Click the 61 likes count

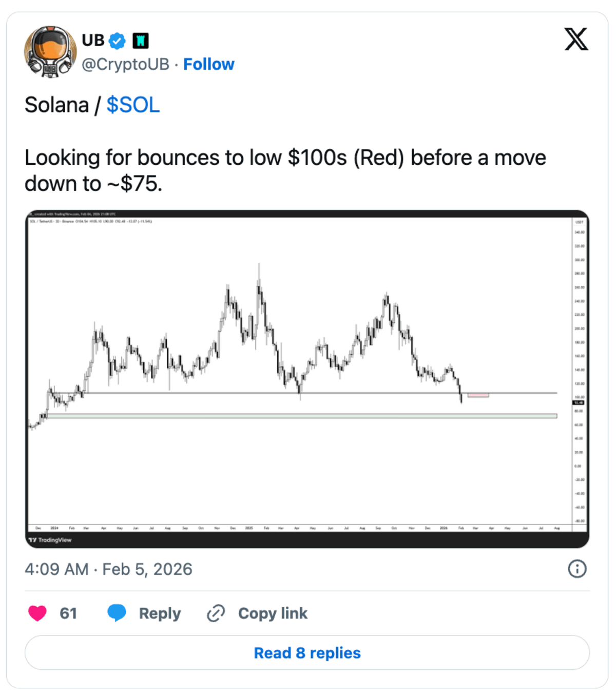(68, 613)
